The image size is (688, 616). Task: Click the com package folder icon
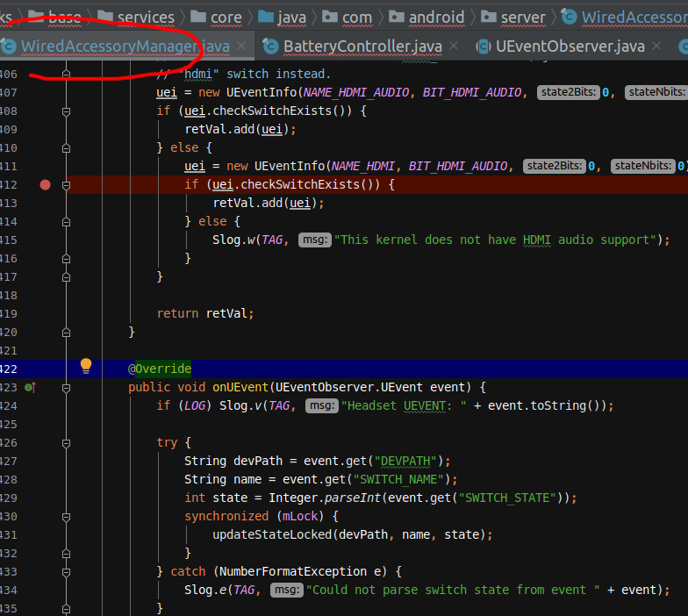[330, 17]
